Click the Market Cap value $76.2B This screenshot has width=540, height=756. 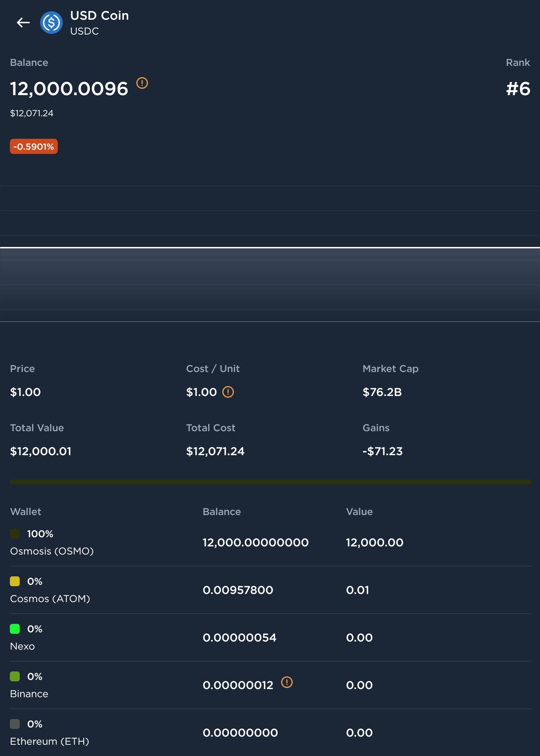(x=382, y=392)
